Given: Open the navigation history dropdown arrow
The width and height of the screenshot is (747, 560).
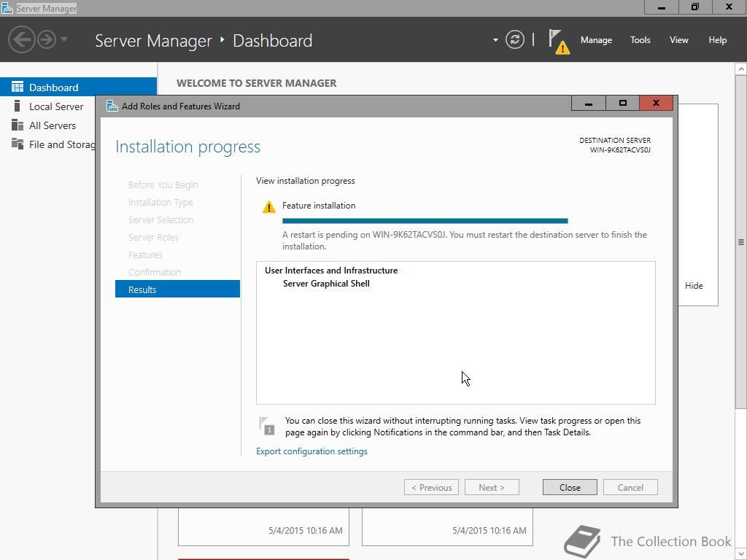Looking at the screenshot, I should coord(64,39).
